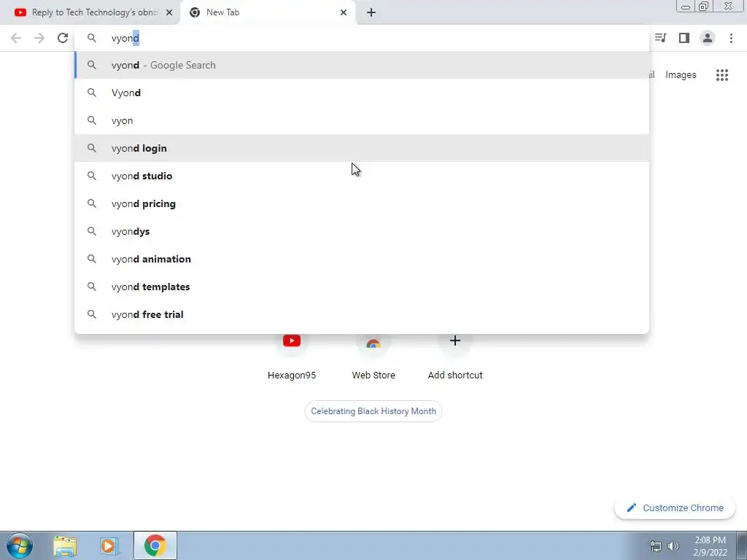Open the volume speaker tray icon
Image resolution: width=747 pixels, height=560 pixels.
tap(673, 546)
